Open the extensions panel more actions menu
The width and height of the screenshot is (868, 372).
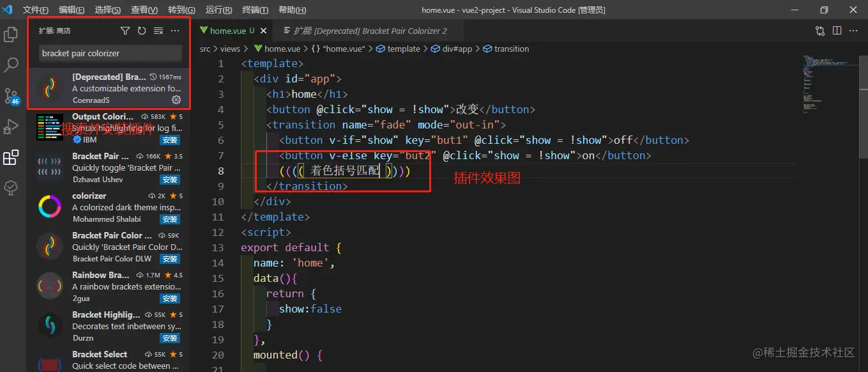(x=175, y=31)
